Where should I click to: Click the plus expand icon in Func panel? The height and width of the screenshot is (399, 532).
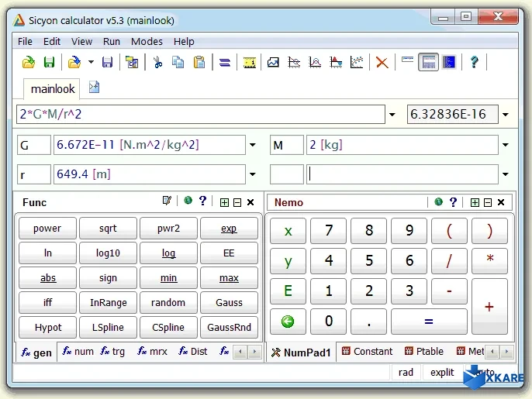pyautogui.click(x=224, y=203)
